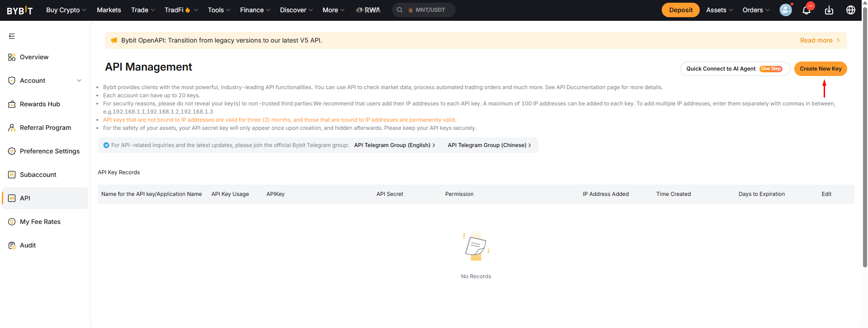Open the Buy Crypto dropdown
This screenshot has width=868, height=328.
66,10
